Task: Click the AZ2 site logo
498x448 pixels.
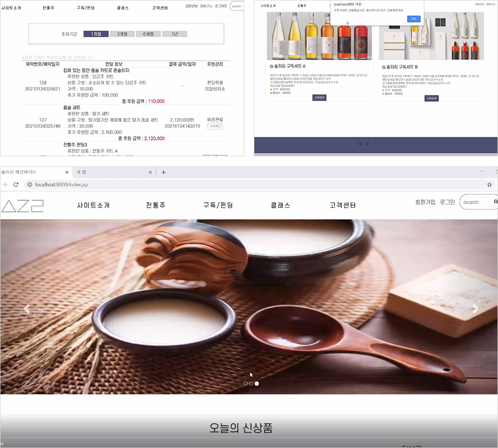Action: [x=23, y=206]
